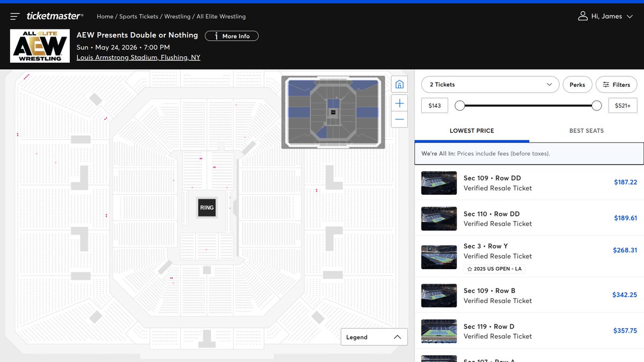Image resolution: width=644 pixels, height=362 pixels.
Task: Select Sec 119 Row D listing
Action: (529, 331)
